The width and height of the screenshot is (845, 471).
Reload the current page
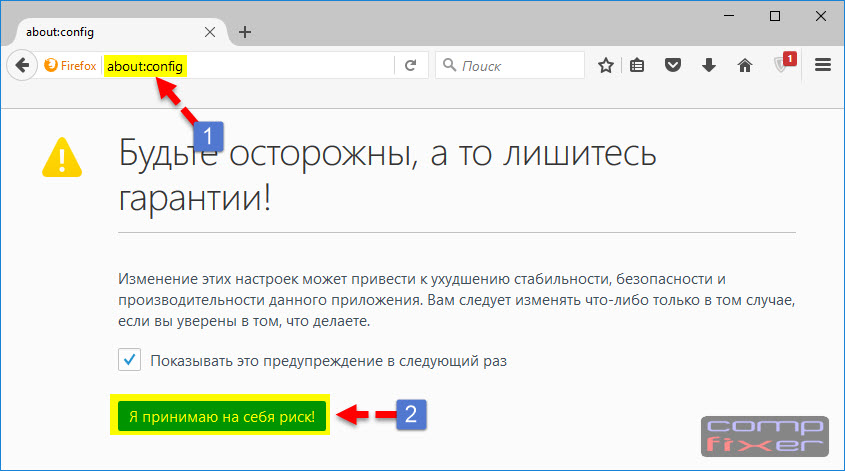tap(410, 66)
